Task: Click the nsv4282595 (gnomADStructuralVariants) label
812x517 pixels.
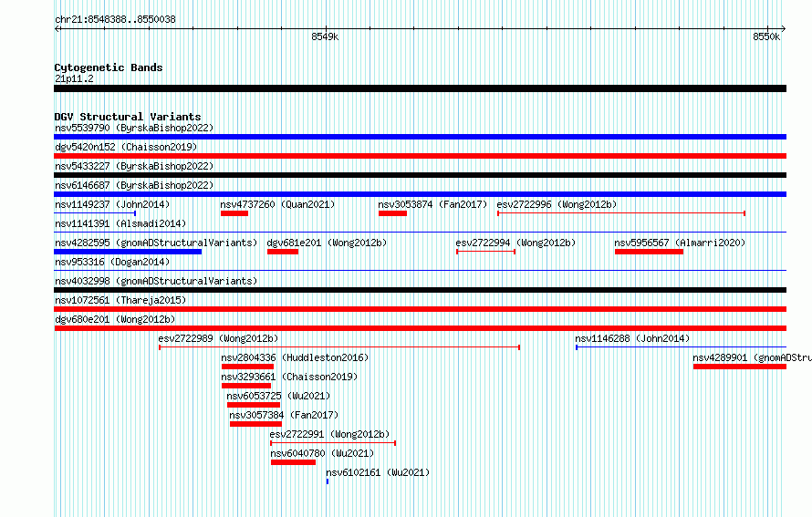Action: coord(156,243)
